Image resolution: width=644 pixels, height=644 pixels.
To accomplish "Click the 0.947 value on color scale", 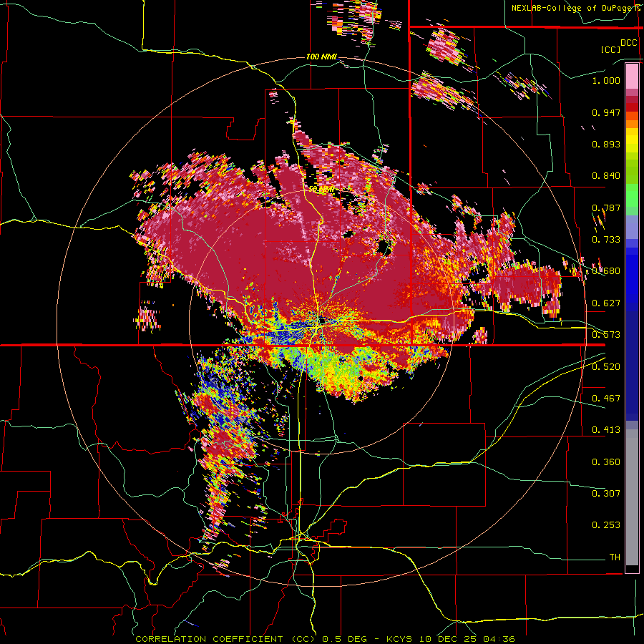I will point(606,112).
